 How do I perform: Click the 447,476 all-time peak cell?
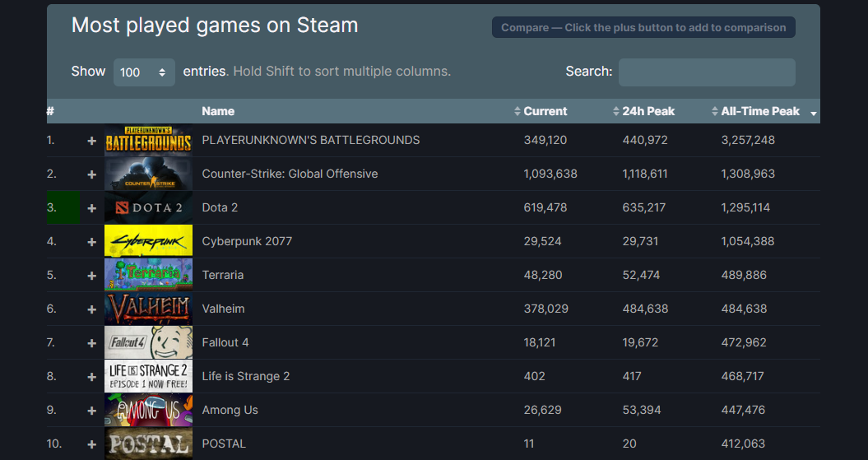point(743,410)
